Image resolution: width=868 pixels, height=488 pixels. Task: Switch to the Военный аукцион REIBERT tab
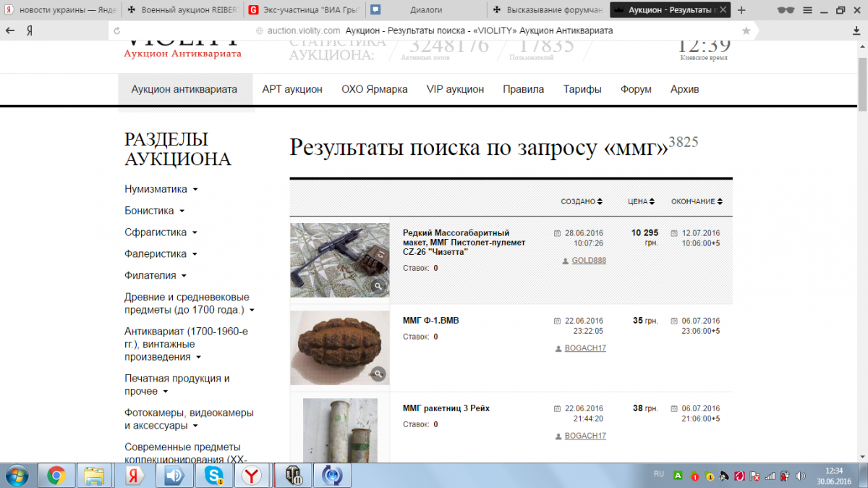183,10
